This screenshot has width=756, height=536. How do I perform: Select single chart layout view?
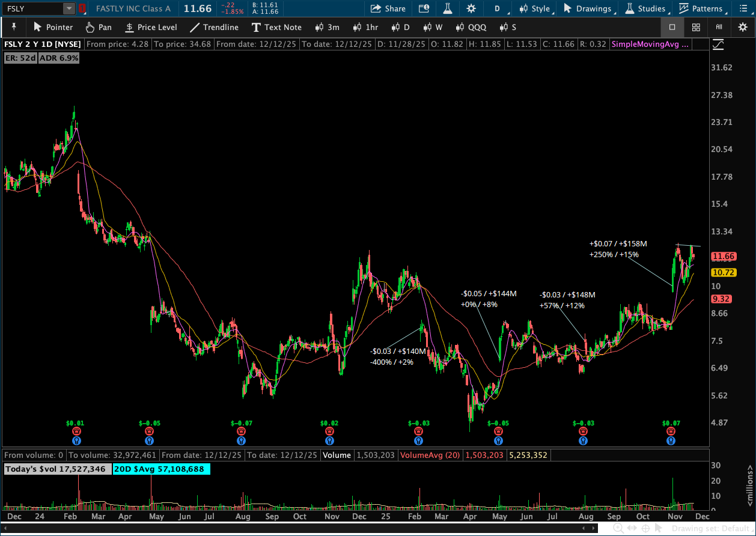click(672, 27)
